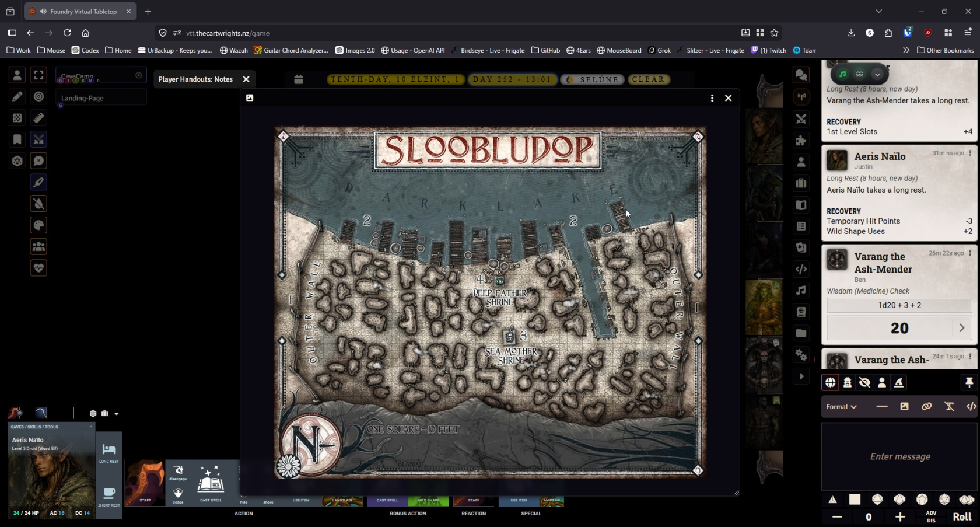Insert a horizontal rule in chat editor
This screenshot has height=527, width=980.
[882, 407]
